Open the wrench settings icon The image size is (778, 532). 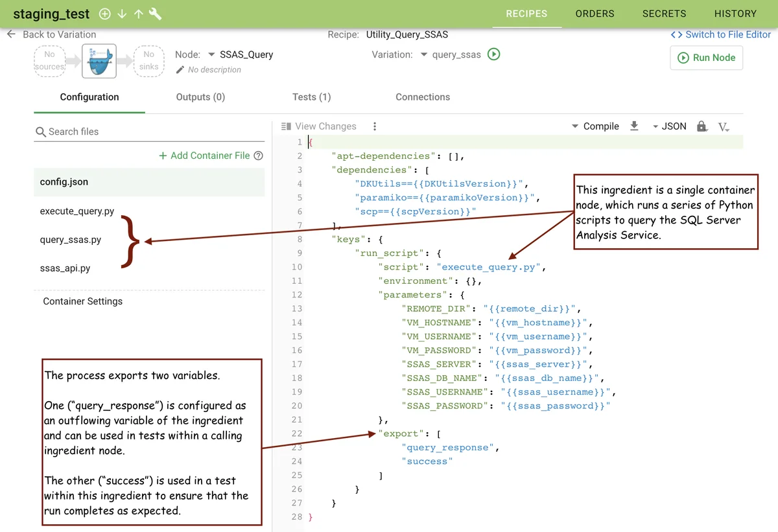[x=156, y=14]
